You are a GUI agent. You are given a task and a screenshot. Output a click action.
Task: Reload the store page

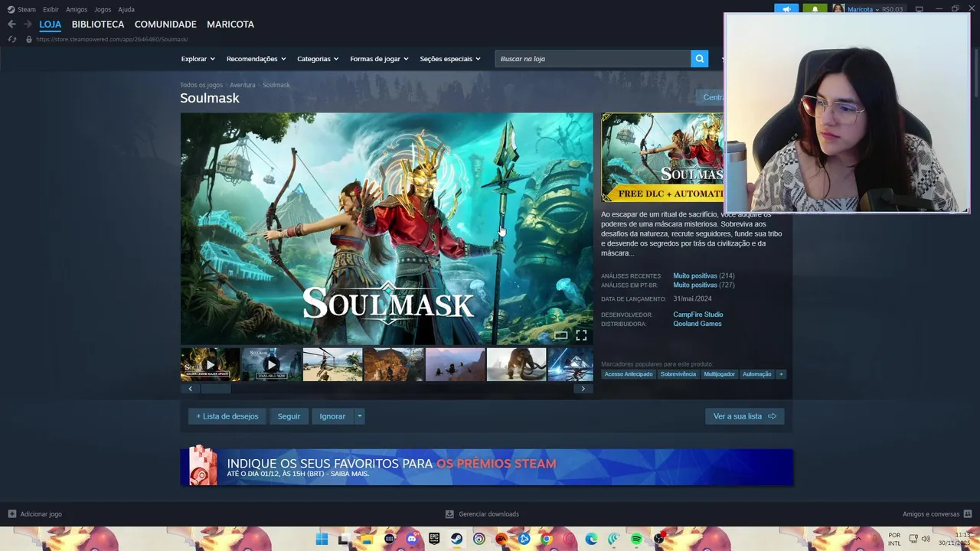(11, 39)
